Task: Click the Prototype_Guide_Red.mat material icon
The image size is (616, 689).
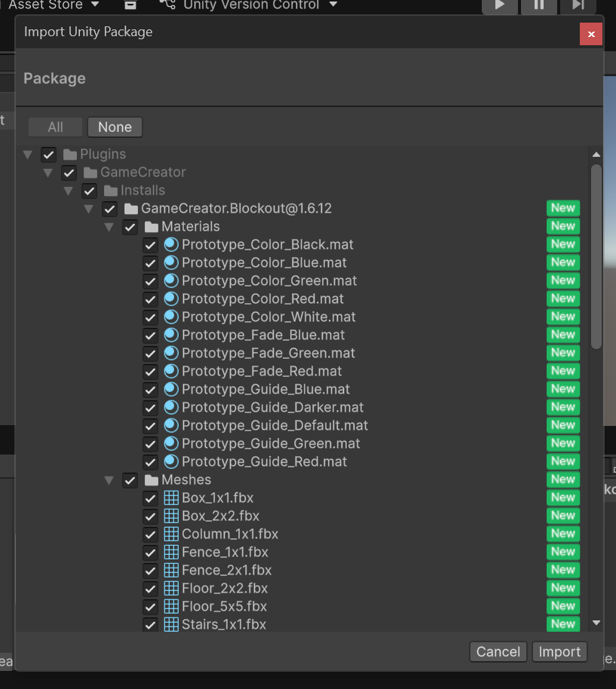Action: [171, 461]
